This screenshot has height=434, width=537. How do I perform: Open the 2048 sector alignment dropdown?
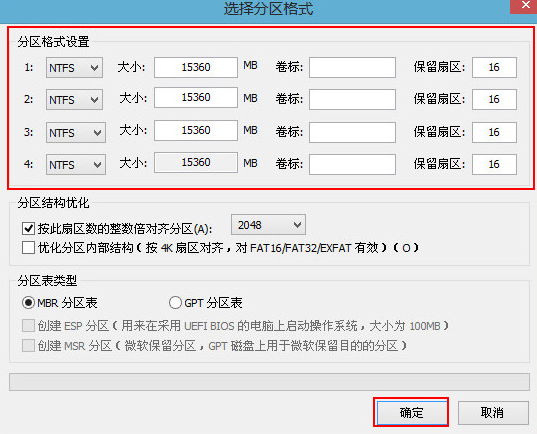point(268,225)
